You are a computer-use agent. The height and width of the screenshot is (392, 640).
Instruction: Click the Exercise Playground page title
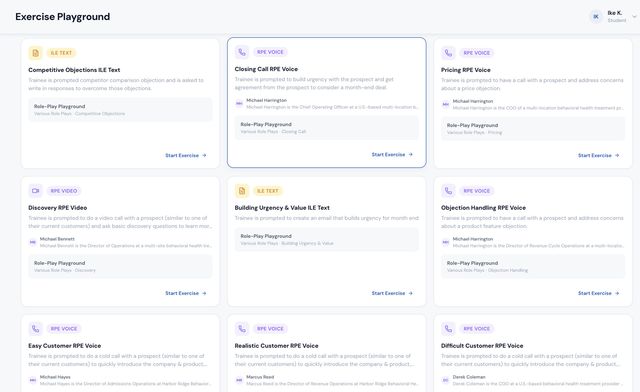[62, 17]
